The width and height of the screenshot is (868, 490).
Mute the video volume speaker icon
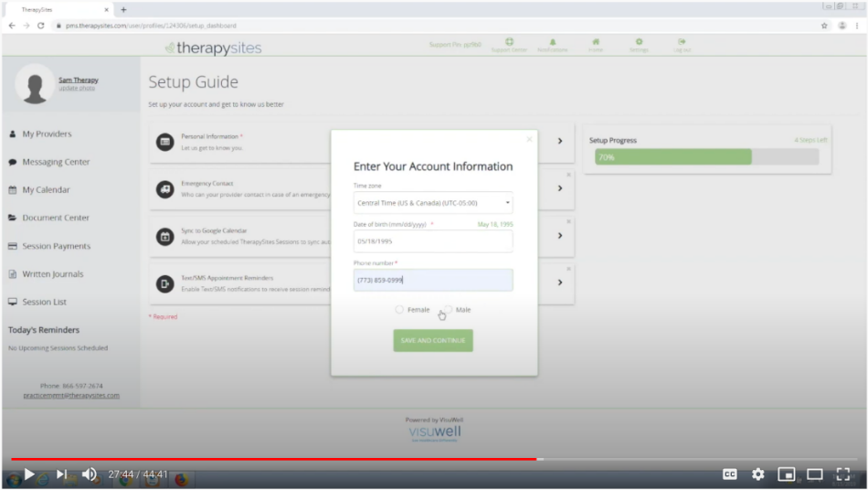[x=90, y=474]
